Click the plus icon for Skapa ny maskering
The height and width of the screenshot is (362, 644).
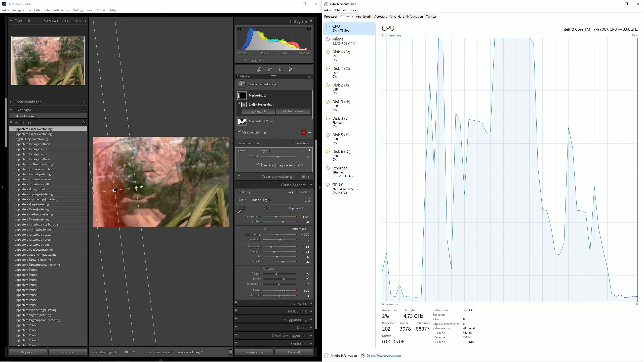[x=242, y=84]
